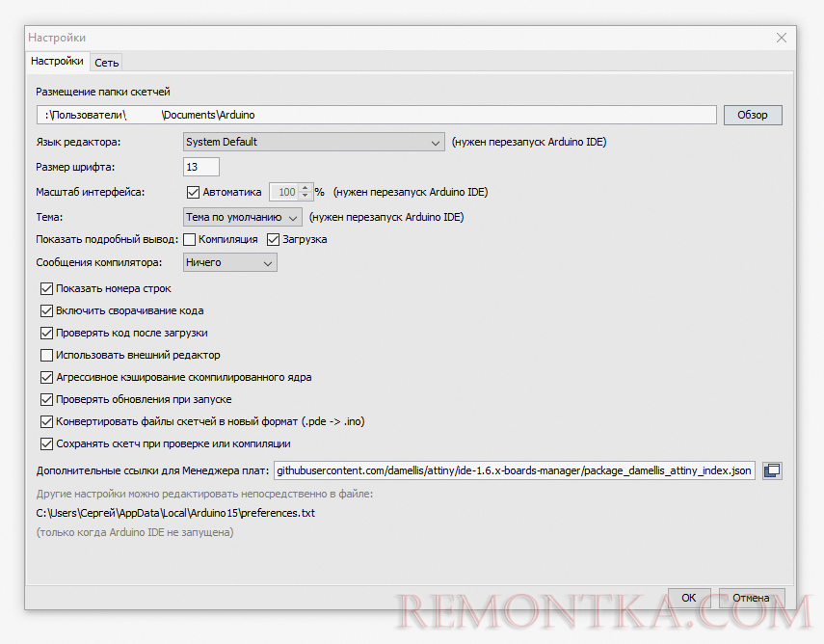Close the Настройки dialog
Image resolution: width=824 pixels, height=644 pixels.
pyautogui.click(x=782, y=38)
